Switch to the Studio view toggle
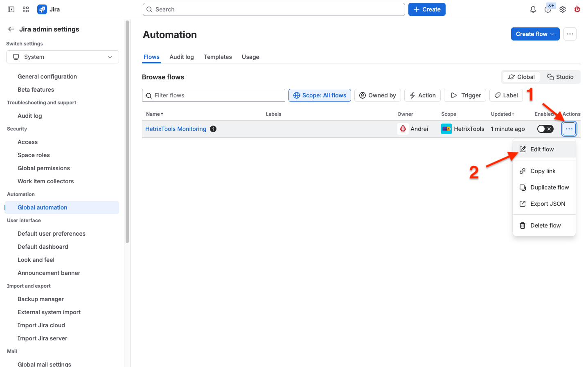This screenshot has height=367, width=588. click(560, 77)
